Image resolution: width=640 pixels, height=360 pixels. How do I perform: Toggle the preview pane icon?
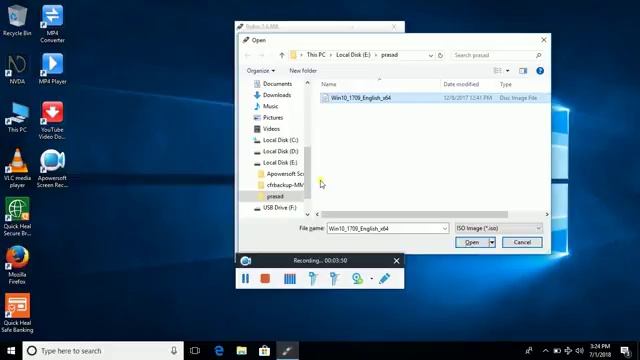(x=523, y=71)
